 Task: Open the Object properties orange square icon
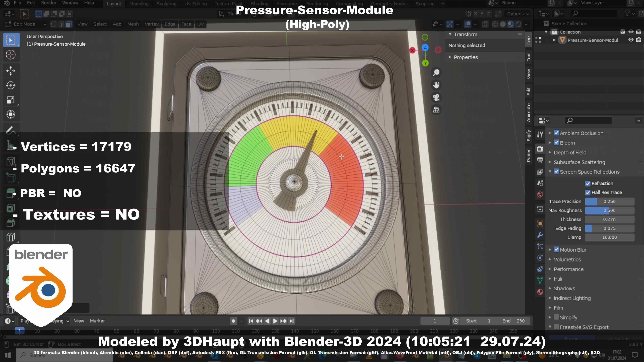(x=540, y=224)
